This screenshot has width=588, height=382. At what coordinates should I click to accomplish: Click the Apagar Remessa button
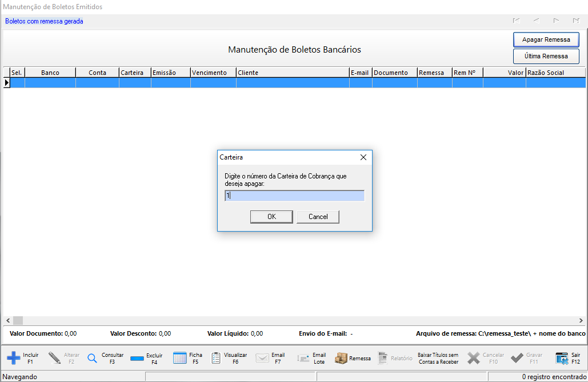pyautogui.click(x=546, y=40)
